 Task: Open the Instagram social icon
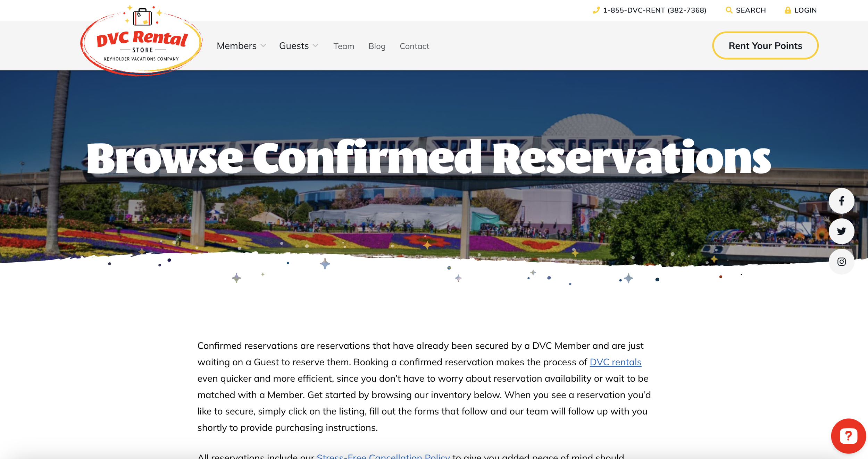pyautogui.click(x=841, y=262)
